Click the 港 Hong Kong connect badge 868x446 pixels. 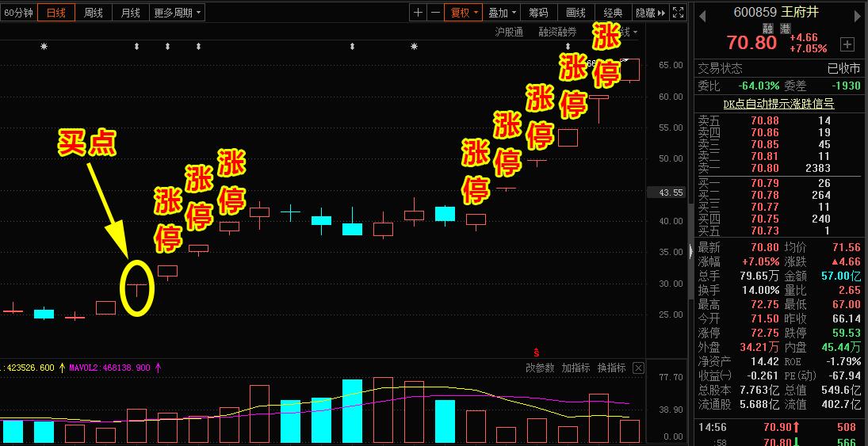[x=785, y=29]
